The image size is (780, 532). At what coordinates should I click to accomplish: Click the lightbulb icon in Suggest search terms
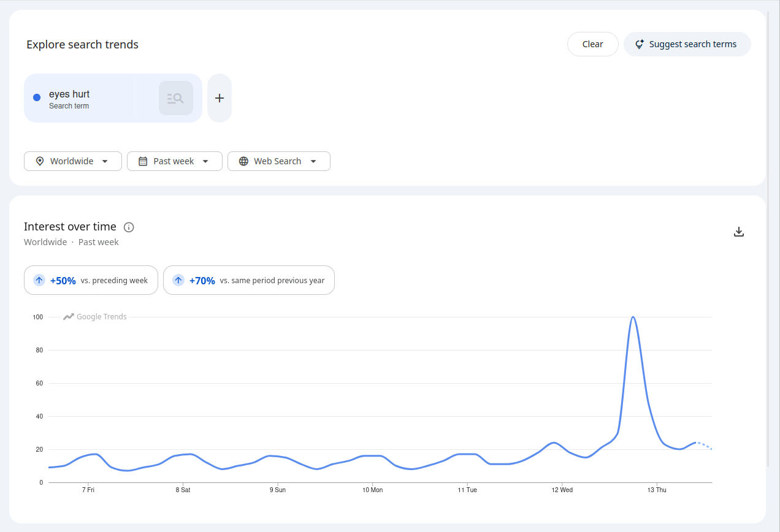(640, 44)
